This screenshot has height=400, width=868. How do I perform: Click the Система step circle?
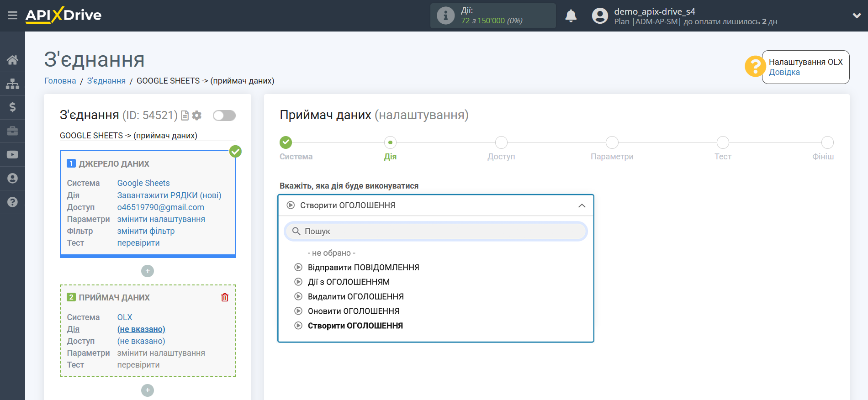[286, 142]
